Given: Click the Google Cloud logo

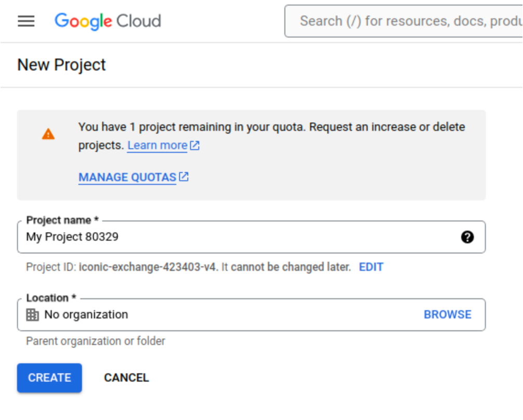Looking at the screenshot, I should (107, 21).
